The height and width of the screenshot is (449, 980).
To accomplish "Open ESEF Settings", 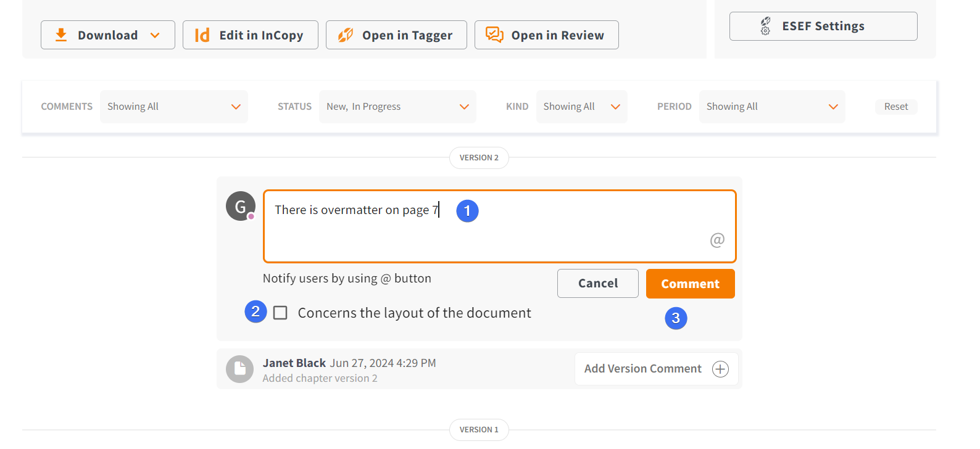I will 823,26.
